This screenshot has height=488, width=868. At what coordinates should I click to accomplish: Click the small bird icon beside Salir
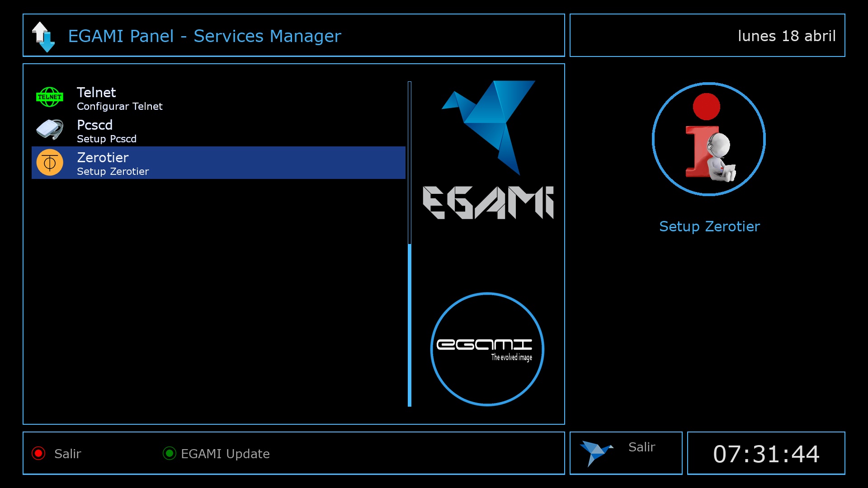pyautogui.click(x=596, y=452)
